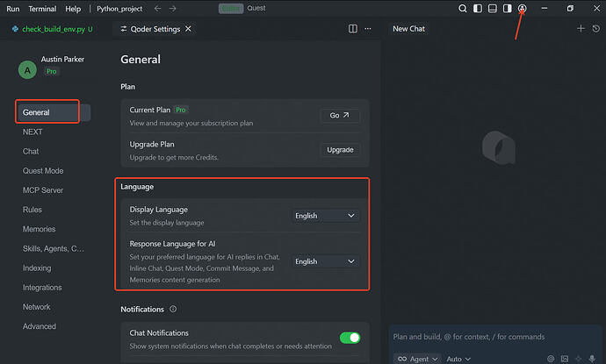Open Quest Mode settings section

point(43,171)
